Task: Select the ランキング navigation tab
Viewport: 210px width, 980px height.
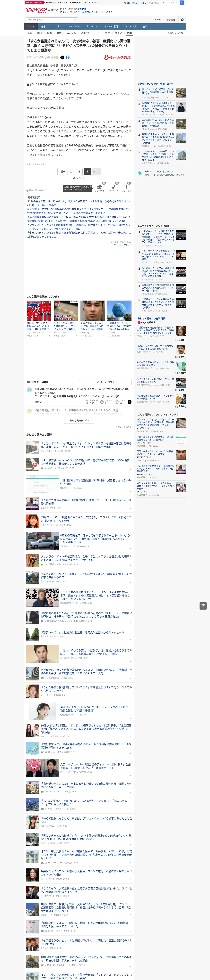Action: (x=130, y=26)
